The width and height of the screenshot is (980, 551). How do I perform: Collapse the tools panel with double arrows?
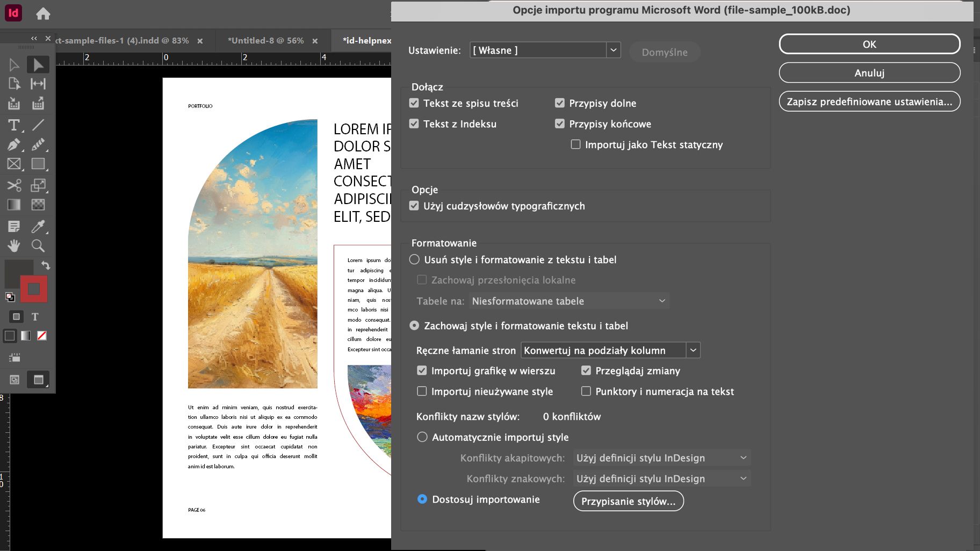[x=34, y=38]
